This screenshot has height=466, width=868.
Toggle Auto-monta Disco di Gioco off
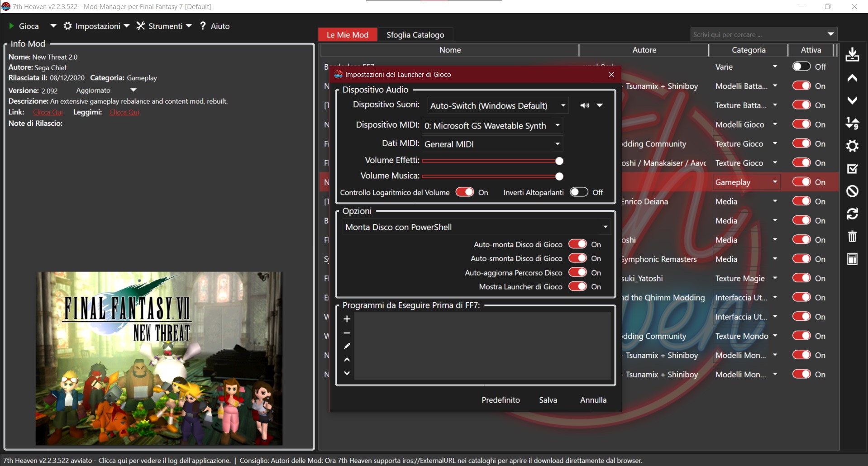pos(577,244)
